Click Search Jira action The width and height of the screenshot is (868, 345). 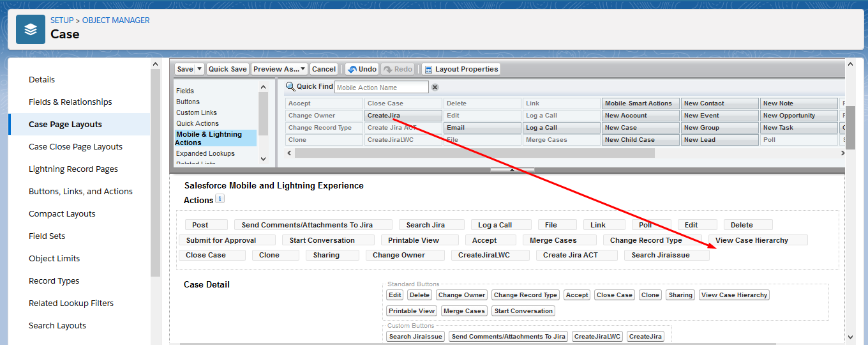(431, 225)
